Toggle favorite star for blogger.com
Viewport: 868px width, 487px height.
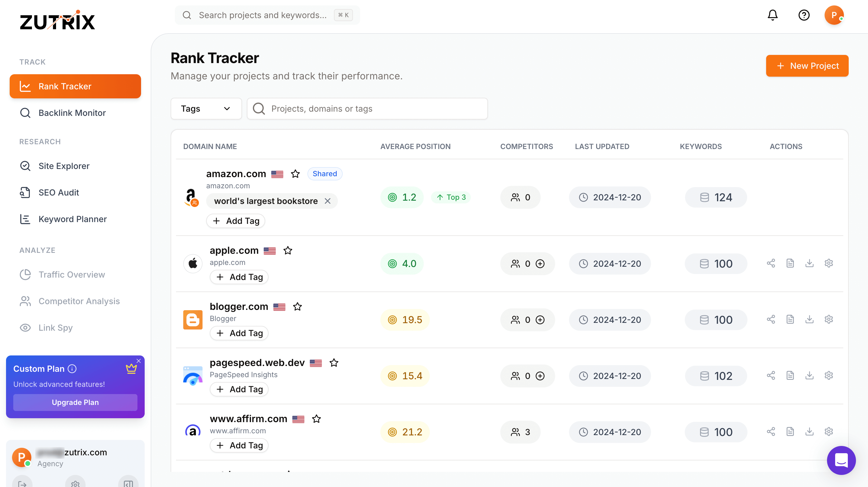(x=297, y=307)
